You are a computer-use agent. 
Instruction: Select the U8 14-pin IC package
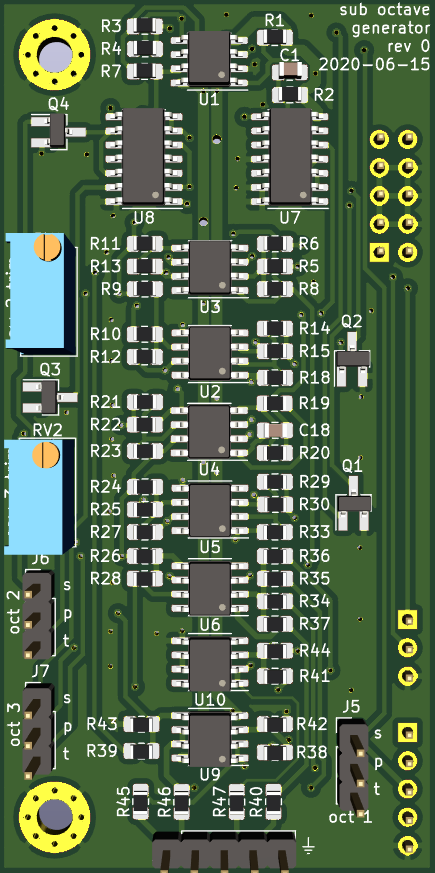tap(143, 156)
